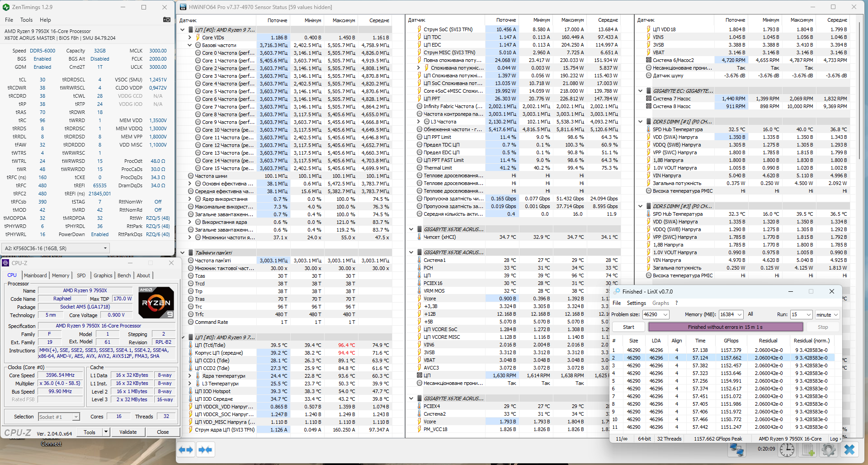
Task: Open the CPU-Z About tab
Action: (143, 275)
